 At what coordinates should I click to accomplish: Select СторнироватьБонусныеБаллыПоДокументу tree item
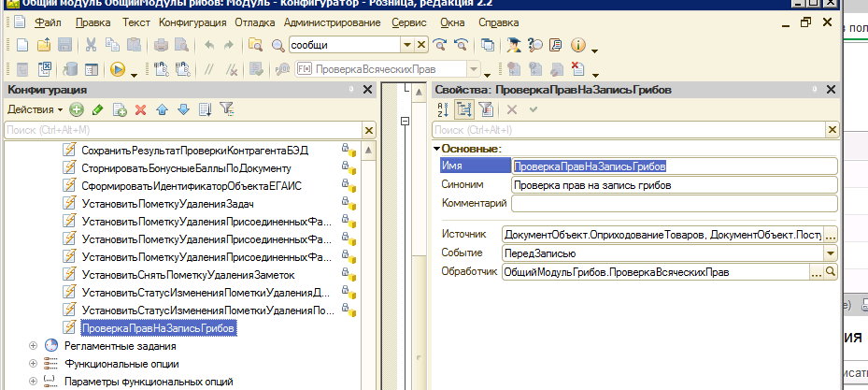click(186, 167)
